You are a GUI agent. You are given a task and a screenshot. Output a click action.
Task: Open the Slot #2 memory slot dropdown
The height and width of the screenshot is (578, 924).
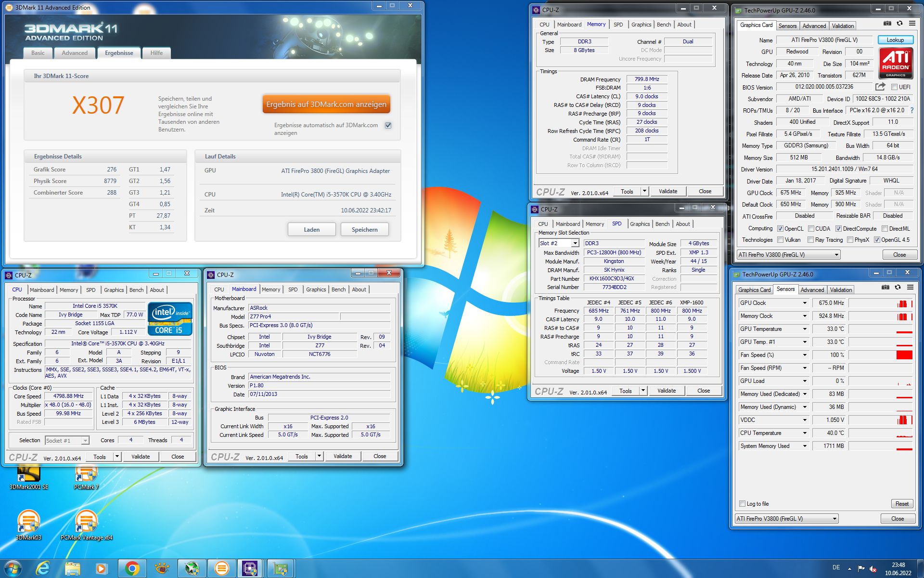pos(575,243)
